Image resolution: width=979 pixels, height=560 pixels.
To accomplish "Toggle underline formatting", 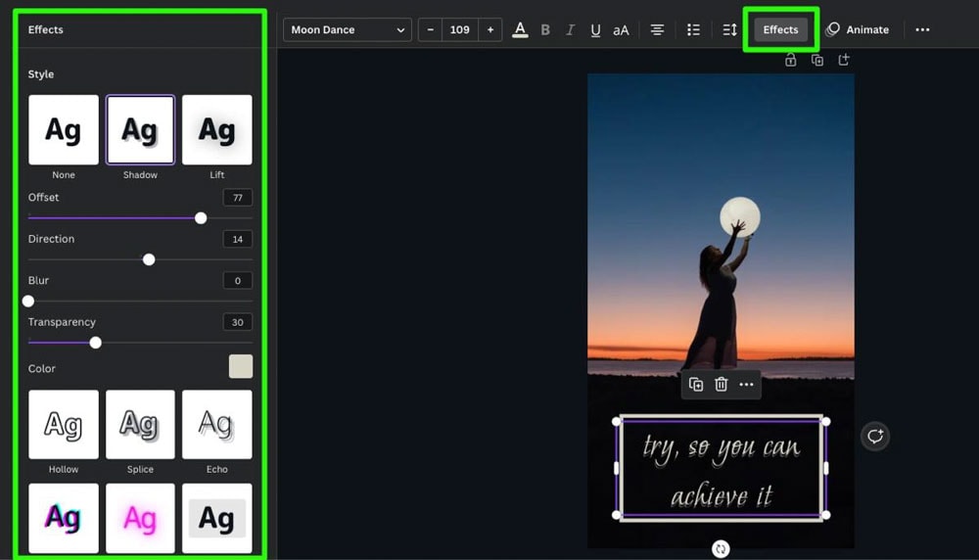I will 595,30.
